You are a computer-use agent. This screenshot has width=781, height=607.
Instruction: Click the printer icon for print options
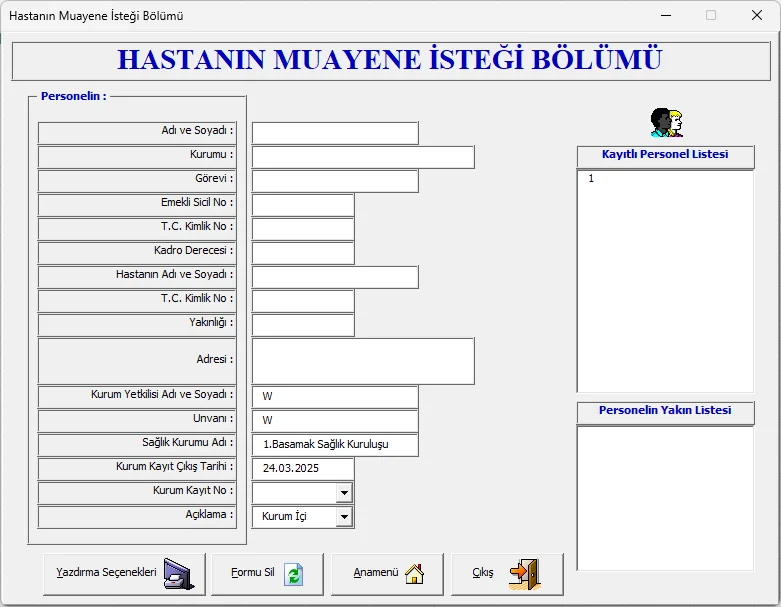176,574
